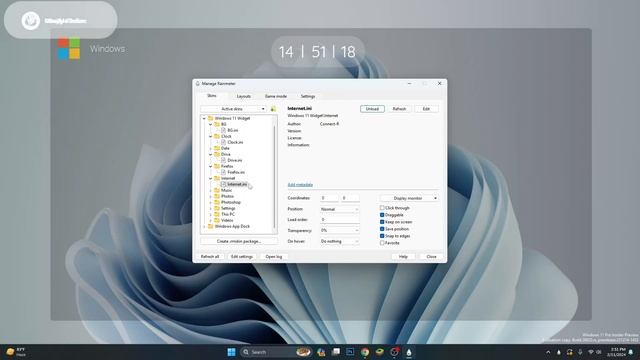
Task: Click the Drive.ini file icon
Action: click(223, 160)
